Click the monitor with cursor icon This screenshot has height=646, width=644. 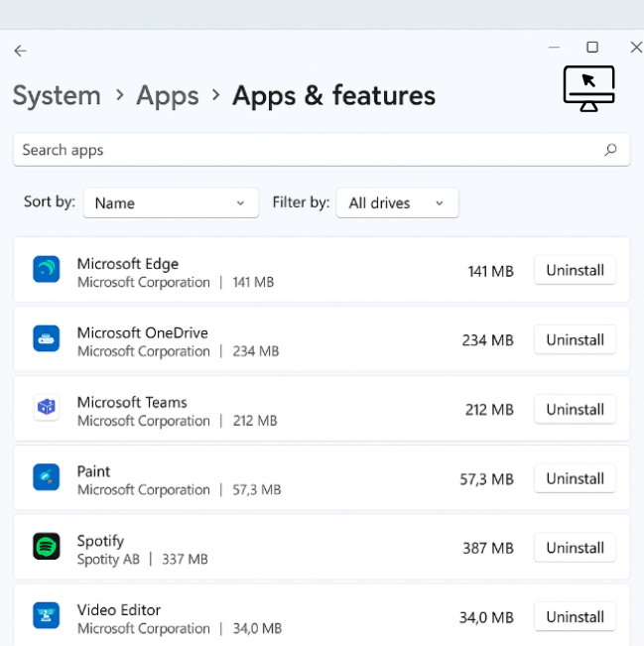(588, 88)
